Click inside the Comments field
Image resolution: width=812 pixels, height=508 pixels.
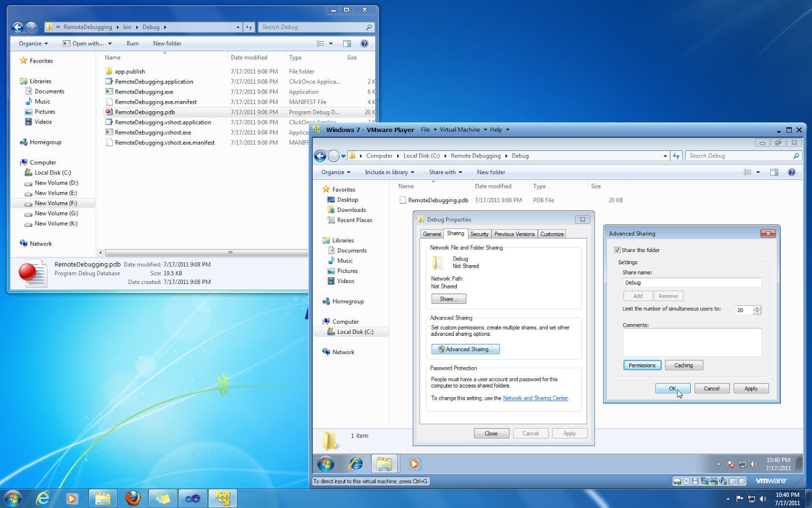[692, 341]
